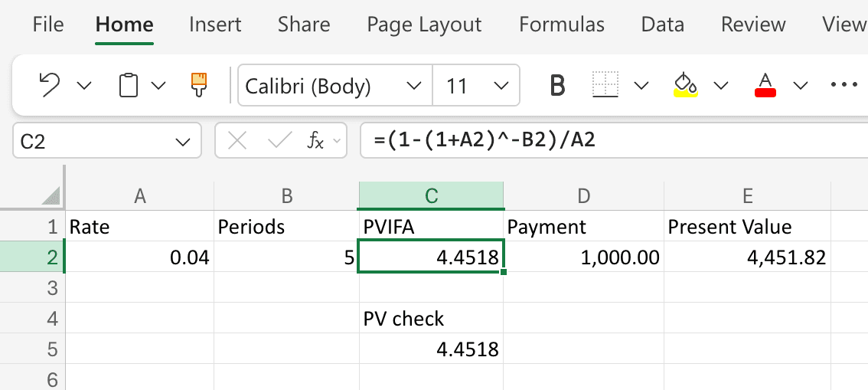Open the File tab
This screenshot has height=390, width=868.
[x=48, y=25]
